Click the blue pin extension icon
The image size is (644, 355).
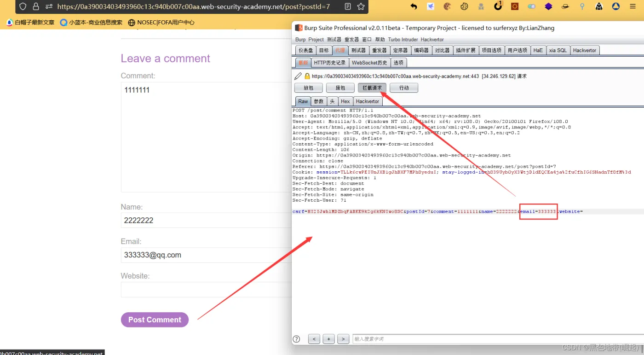click(582, 6)
